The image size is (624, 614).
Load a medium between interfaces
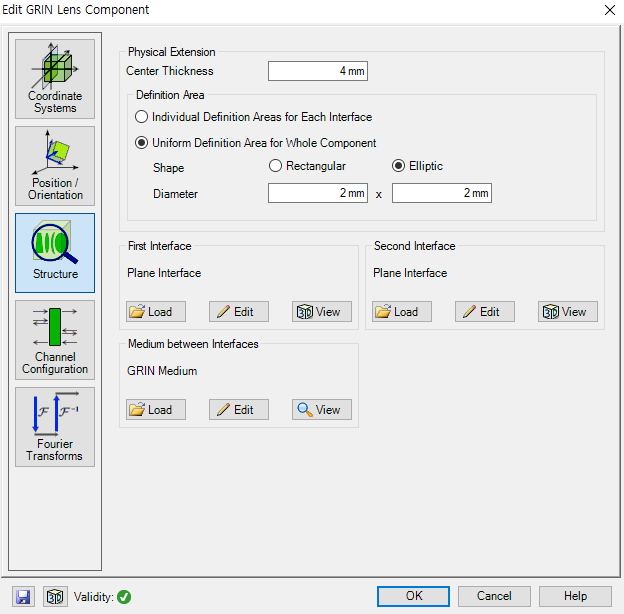156,409
